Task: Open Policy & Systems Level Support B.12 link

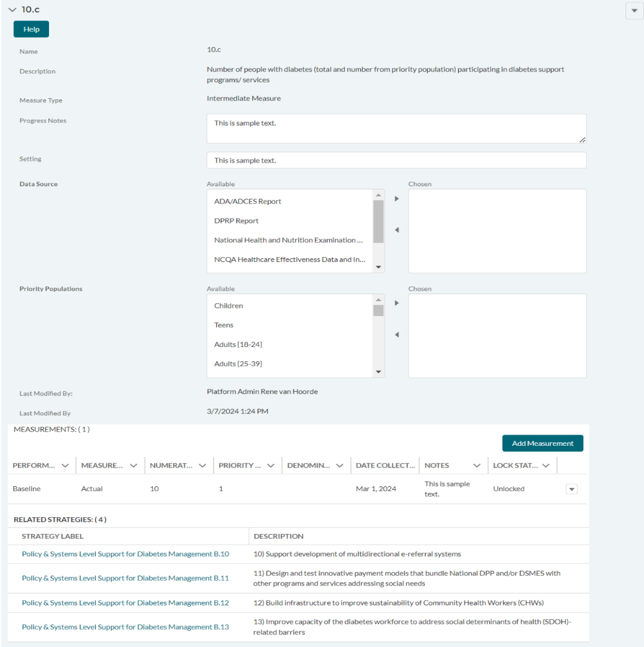Action: 125,603
